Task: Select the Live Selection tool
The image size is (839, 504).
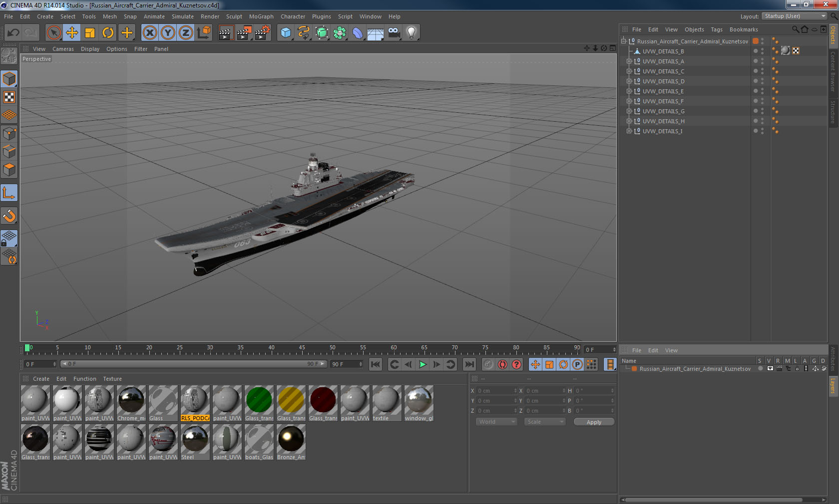Action: (53, 33)
